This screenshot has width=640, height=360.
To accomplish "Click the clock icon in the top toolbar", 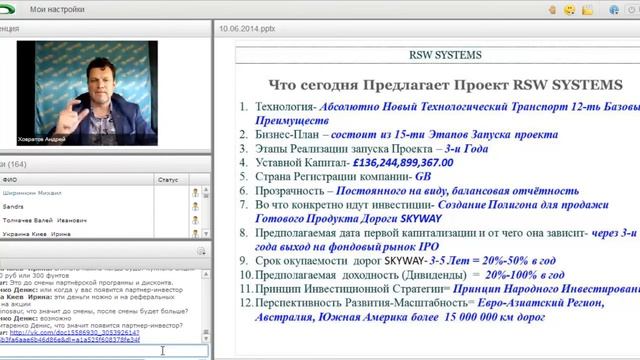I will pos(633,10).
